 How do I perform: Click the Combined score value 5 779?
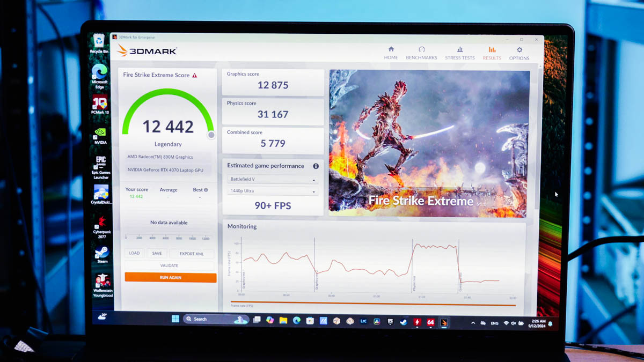(273, 143)
